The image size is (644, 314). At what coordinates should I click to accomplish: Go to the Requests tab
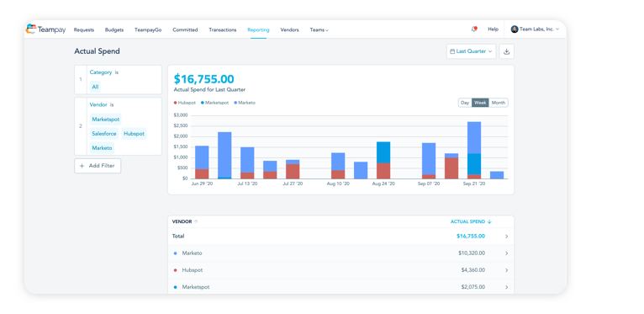84,29
